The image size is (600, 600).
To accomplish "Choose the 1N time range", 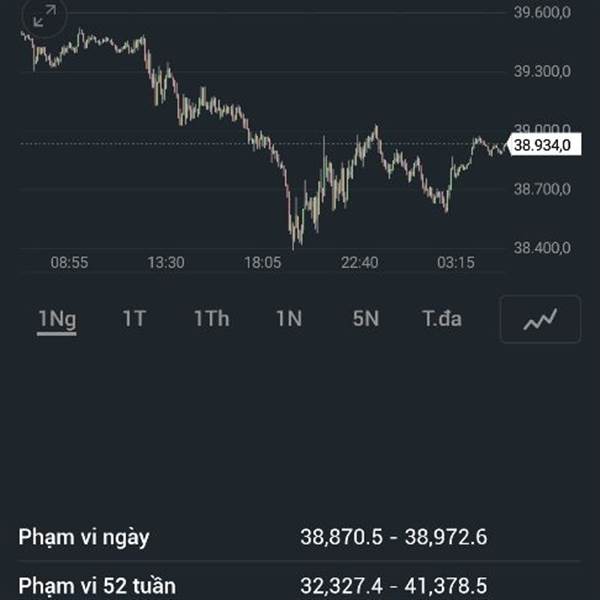I will pyautogui.click(x=289, y=318).
